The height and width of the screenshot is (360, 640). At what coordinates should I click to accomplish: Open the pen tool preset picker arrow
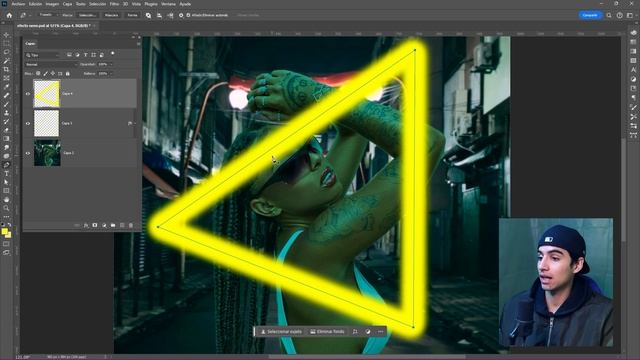coord(30,15)
